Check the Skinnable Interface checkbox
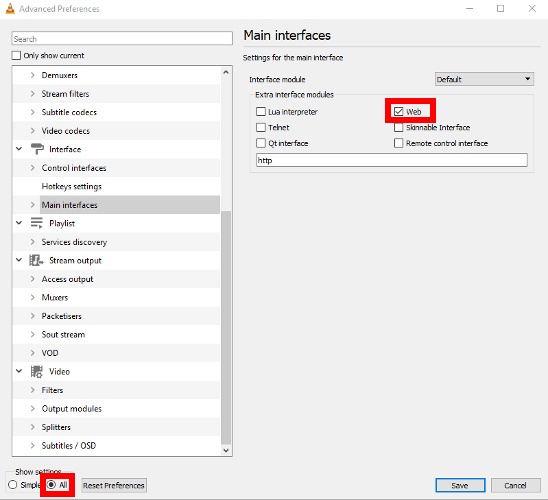The height and width of the screenshot is (500, 548). pyautogui.click(x=398, y=128)
